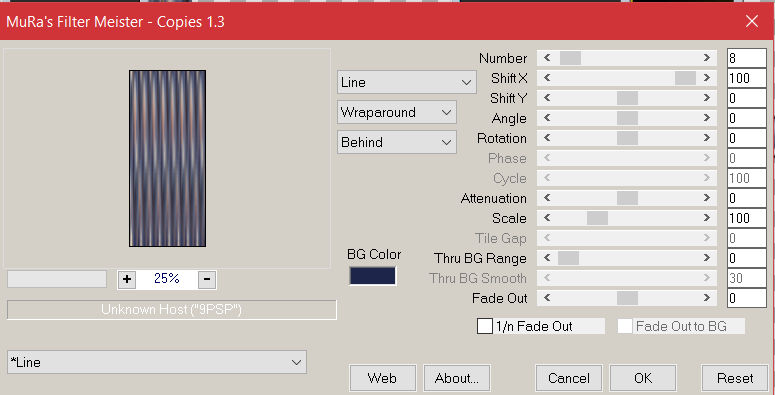Click the Attenuation value field

[747, 198]
